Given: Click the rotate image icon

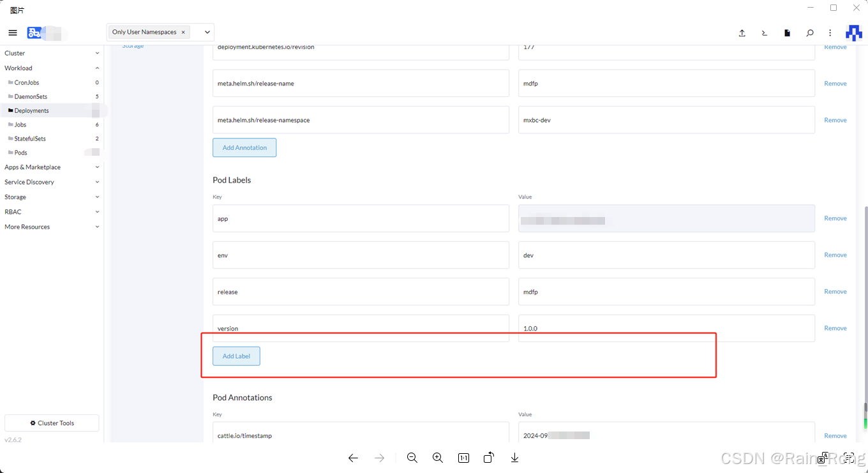Looking at the screenshot, I should (x=489, y=458).
